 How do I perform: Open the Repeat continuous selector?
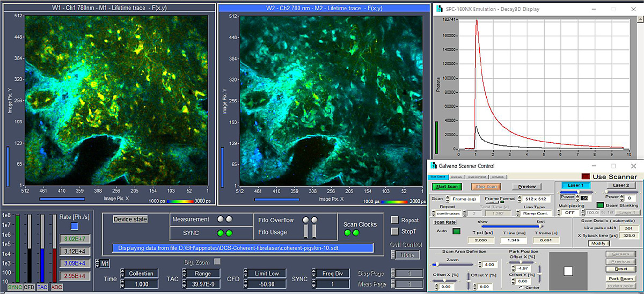coord(449,213)
